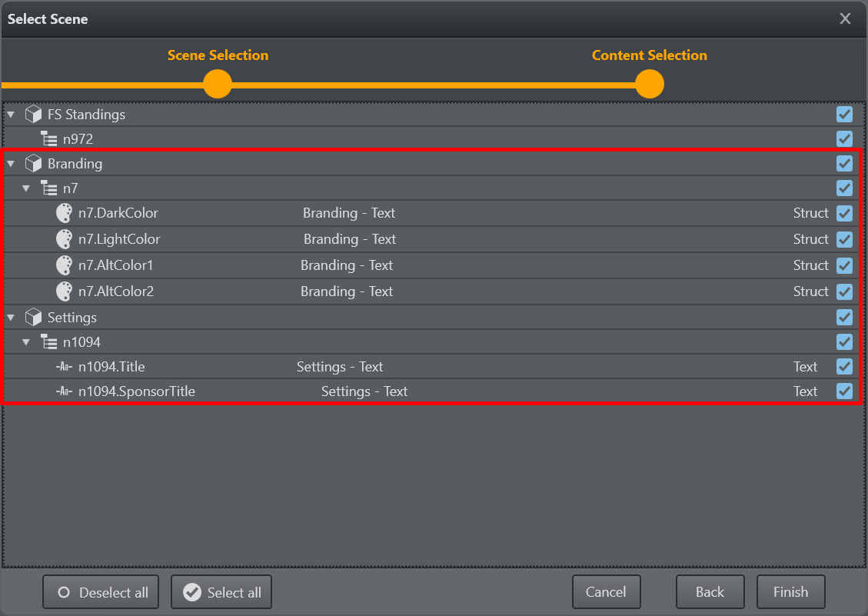Click the Settings scene cube icon
This screenshot has height=616, width=868.
(x=33, y=318)
